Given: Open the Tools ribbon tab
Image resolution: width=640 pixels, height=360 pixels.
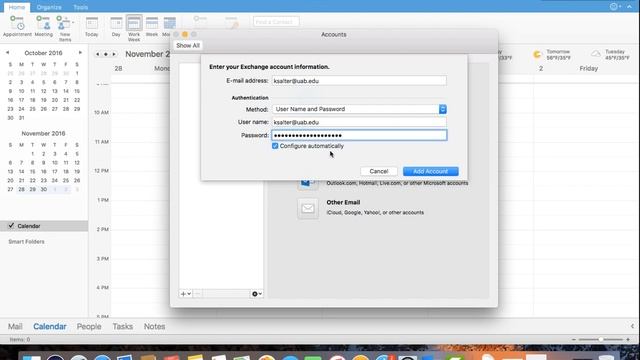Looking at the screenshot, I should pyautogui.click(x=80, y=7).
